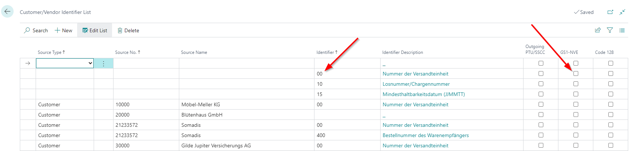Tick Code 128 for Möbel-Meller KG row
This screenshot has height=151, width=644.
[611, 104]
